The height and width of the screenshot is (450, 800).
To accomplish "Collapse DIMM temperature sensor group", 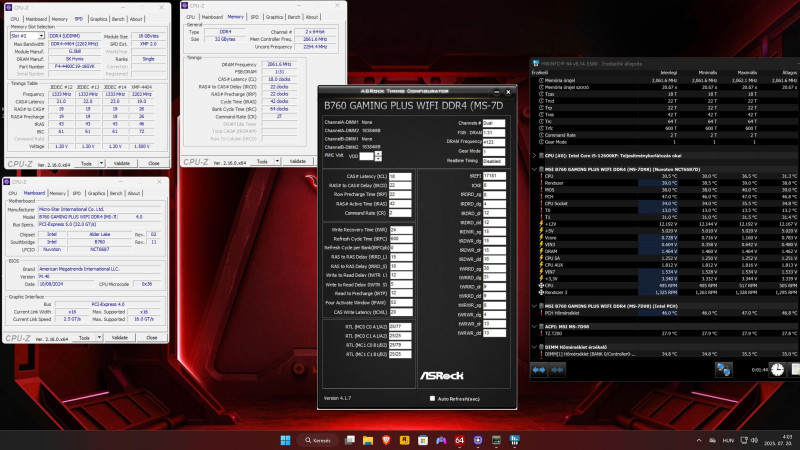I will 535,347.
